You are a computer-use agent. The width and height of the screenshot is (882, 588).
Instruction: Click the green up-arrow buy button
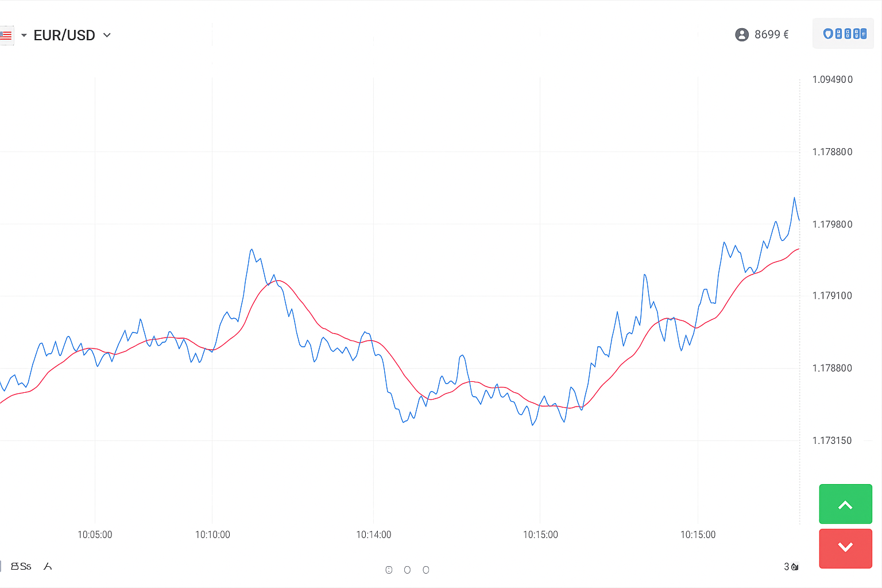(x=846, y=504)
